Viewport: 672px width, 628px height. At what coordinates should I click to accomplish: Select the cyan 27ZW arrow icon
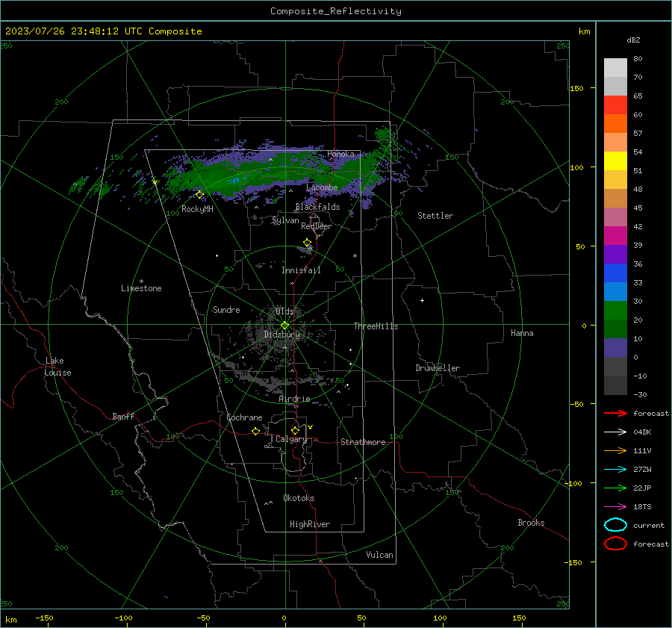[x=615, y=470]
